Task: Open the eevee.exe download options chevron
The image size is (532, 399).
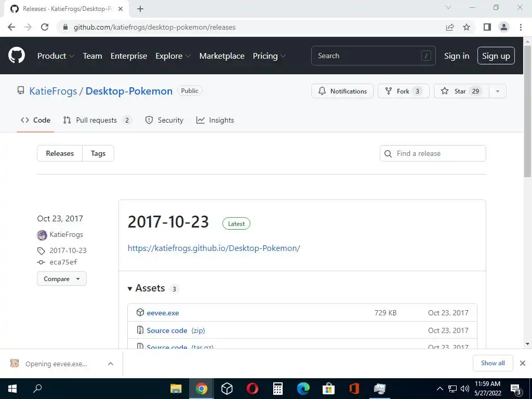Action: (111, 364)
